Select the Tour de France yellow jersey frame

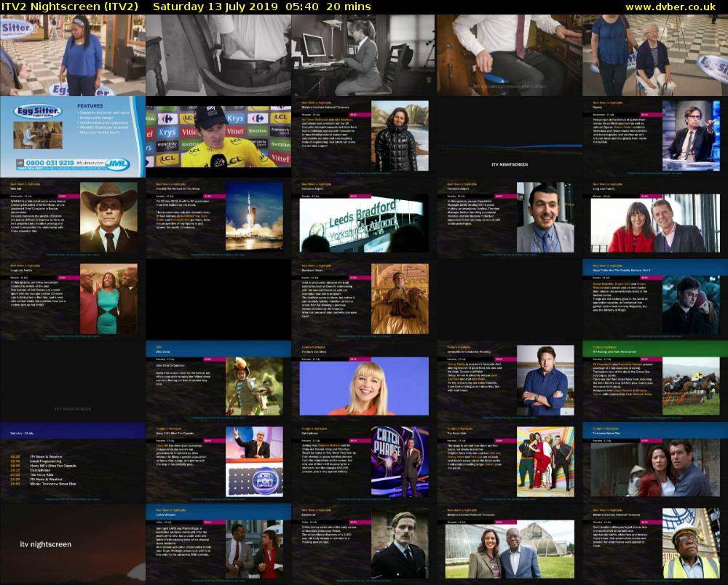tap(218, 135)
